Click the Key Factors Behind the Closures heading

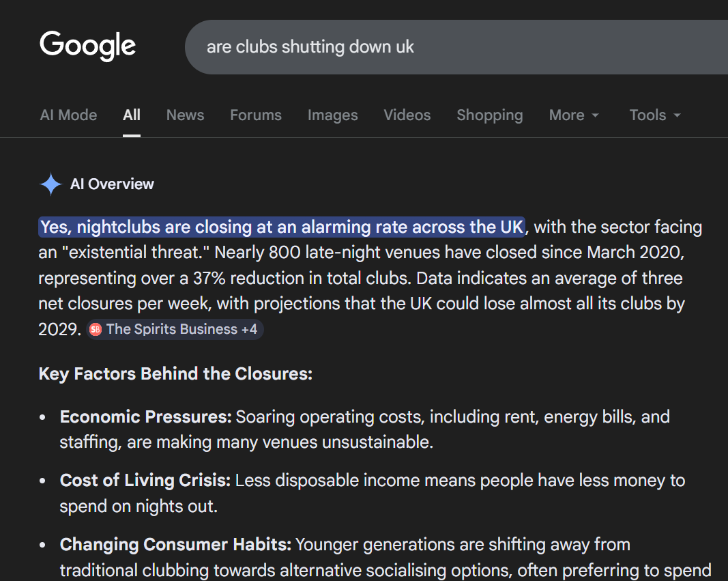[175, 374]
